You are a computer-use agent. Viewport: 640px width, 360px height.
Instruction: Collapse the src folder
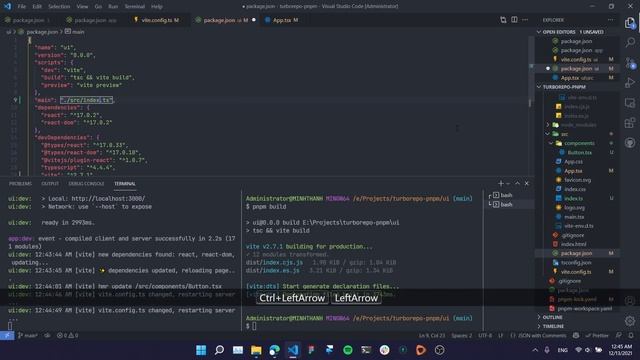tap(548, 134)
